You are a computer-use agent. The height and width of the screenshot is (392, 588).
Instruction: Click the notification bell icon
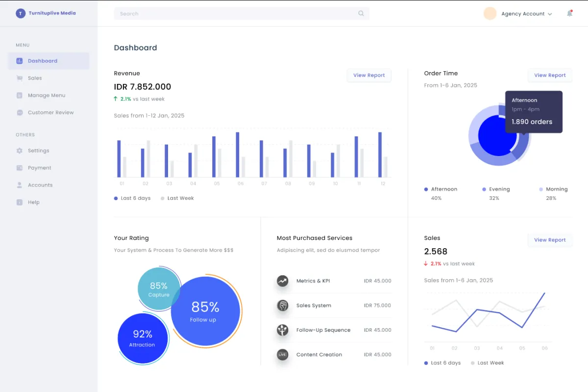coord(569,13)
